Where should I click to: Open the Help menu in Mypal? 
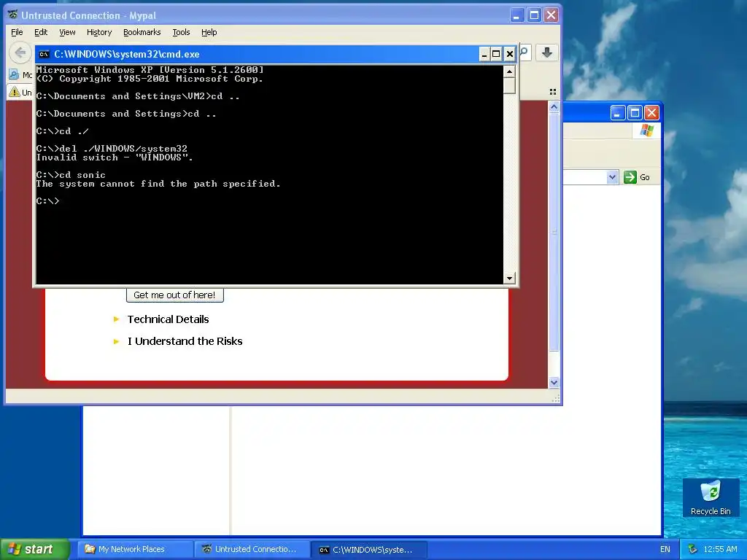tap(209, 32)
